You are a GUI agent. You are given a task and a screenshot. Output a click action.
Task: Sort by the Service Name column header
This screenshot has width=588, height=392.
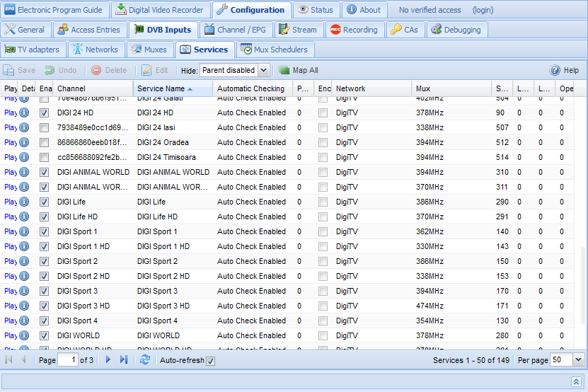click(x=173, y=88)
